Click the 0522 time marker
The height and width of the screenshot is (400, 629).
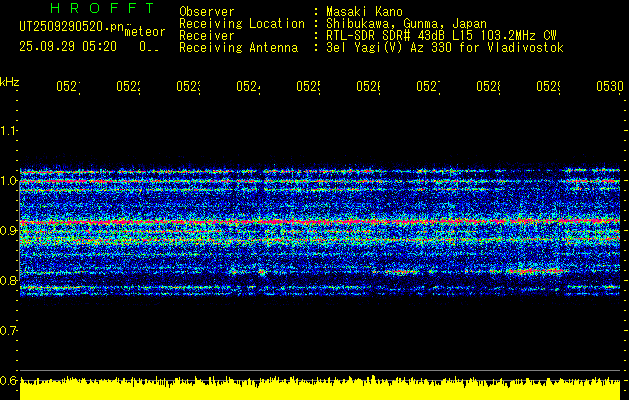click(128, 86)
